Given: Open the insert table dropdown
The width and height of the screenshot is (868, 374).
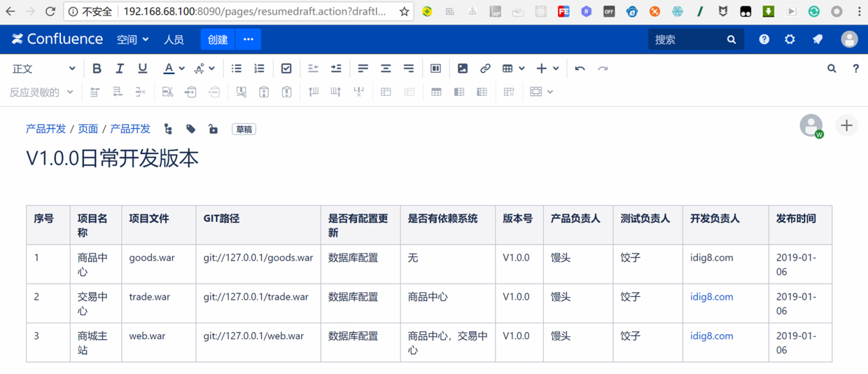Looking at the screenshot, I should (x=513, y=69).
